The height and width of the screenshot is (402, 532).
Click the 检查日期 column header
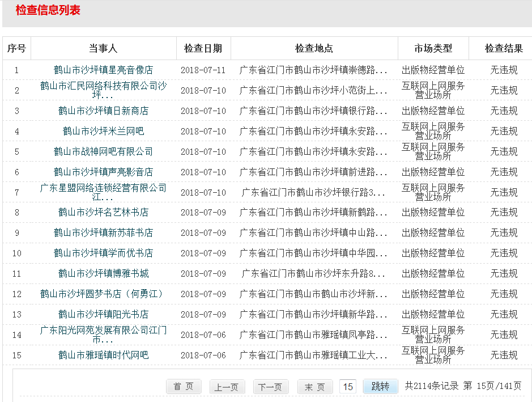click(x=203, y=49)
